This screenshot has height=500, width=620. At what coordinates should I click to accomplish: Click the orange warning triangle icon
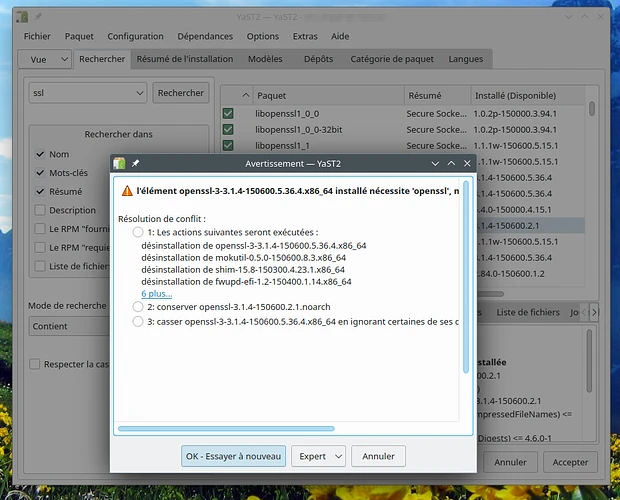(127, 191)
